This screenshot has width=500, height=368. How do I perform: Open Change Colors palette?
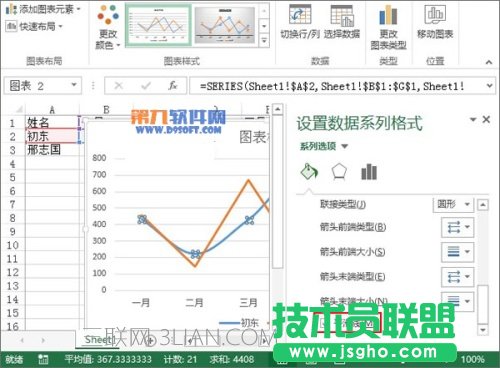pyautogui.click(x=108, y=27)
